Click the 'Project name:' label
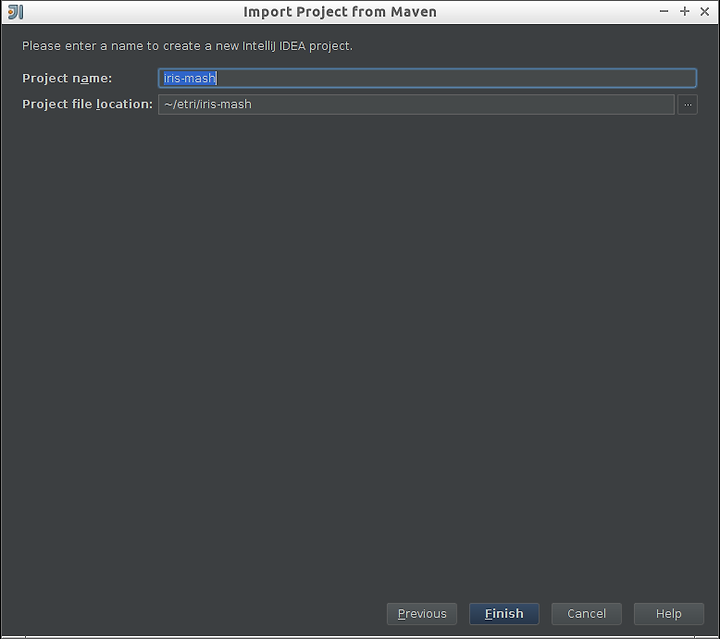This screenshot has height=639, width=720. tap(67, 78)
